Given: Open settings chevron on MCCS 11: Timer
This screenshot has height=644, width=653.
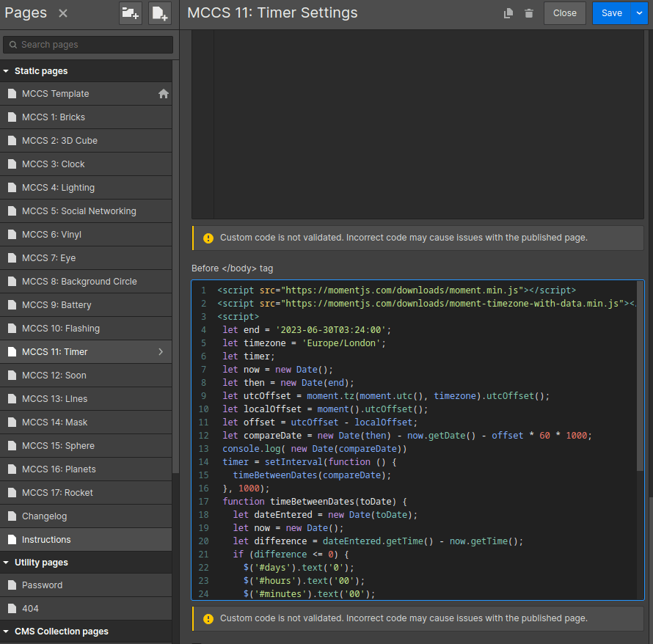Looking at the screenshot, I should tap(161, 352).
